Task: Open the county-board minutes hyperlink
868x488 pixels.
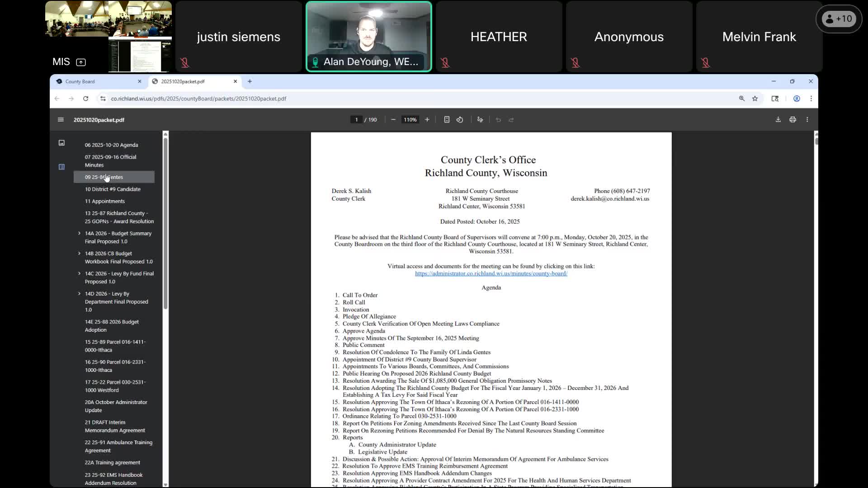Action: [491, 273]
